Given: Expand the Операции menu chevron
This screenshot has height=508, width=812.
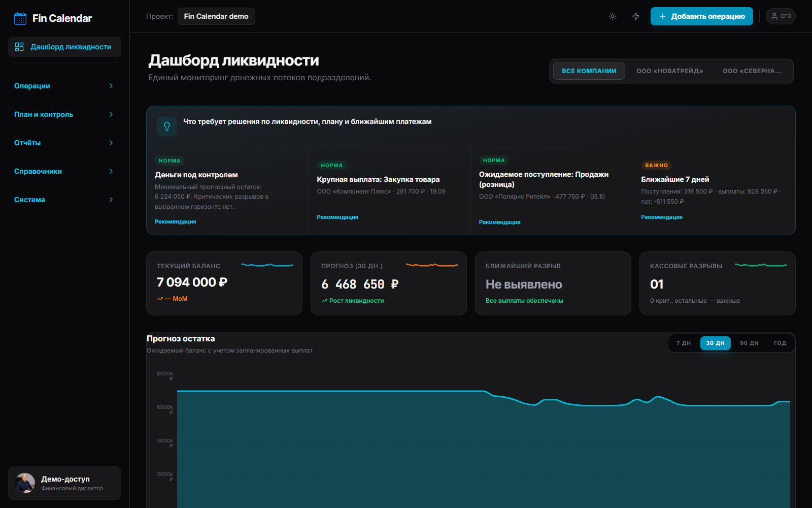Looking at the screenshot, I should tap(111, 86).
